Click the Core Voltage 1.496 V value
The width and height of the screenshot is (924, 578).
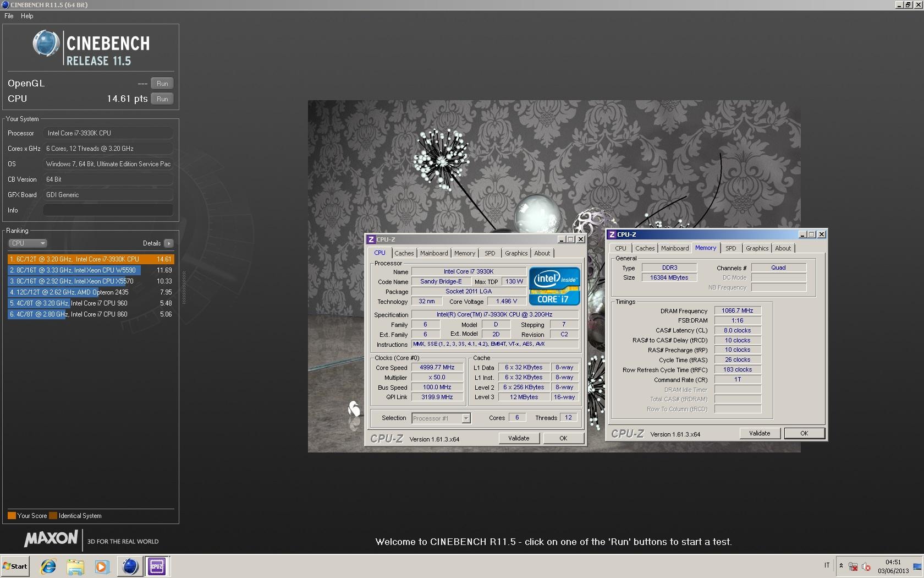pos(507,301)
